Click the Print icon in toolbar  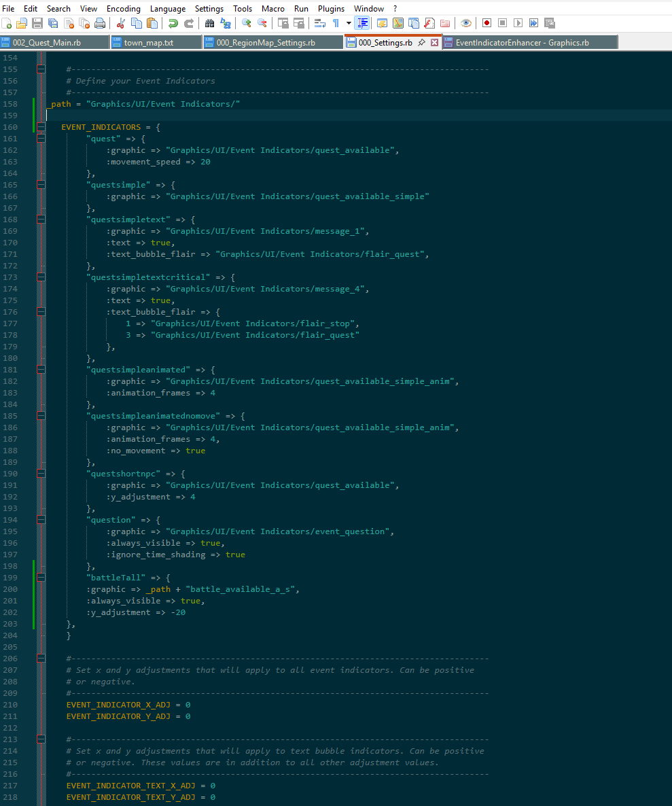coord(100,23)
